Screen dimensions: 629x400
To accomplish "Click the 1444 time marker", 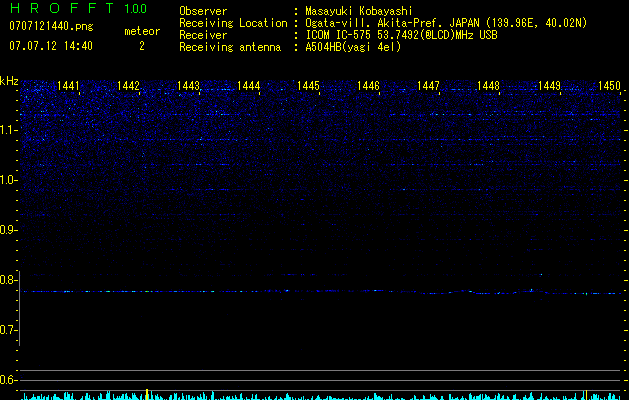I will [248, 85].
